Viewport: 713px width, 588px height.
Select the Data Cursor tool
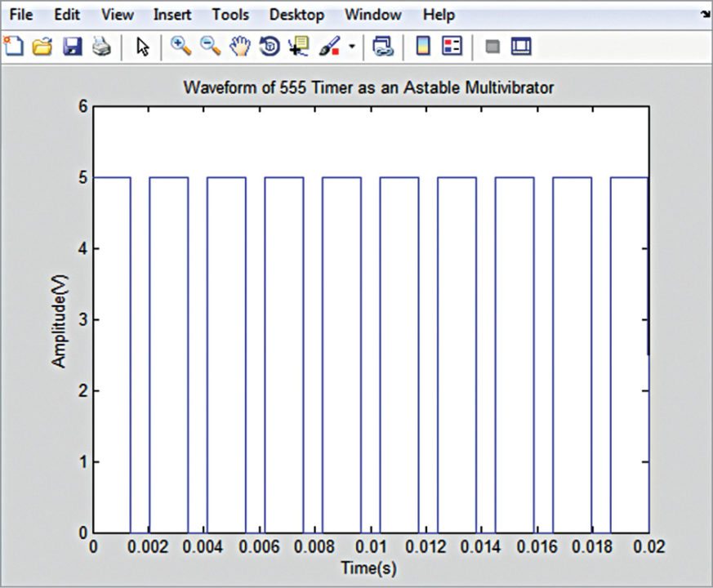(x=300, y=47)
